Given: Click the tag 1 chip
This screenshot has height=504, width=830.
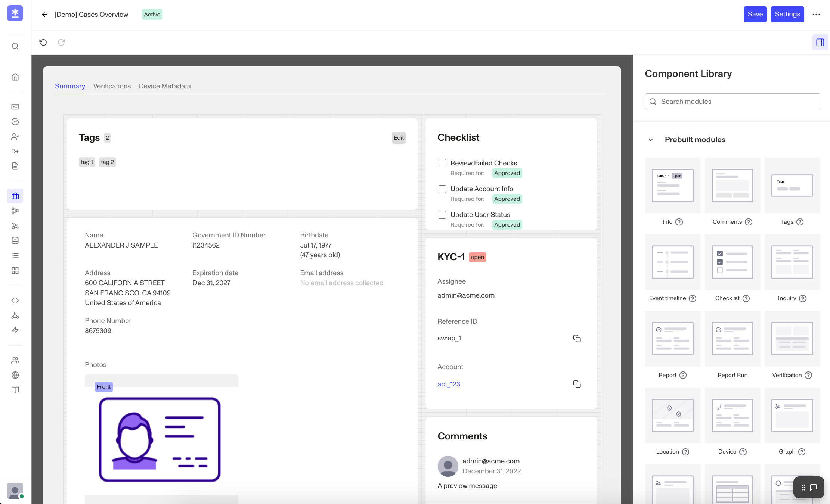Looking at the screenshot, I should pos(87,162).
